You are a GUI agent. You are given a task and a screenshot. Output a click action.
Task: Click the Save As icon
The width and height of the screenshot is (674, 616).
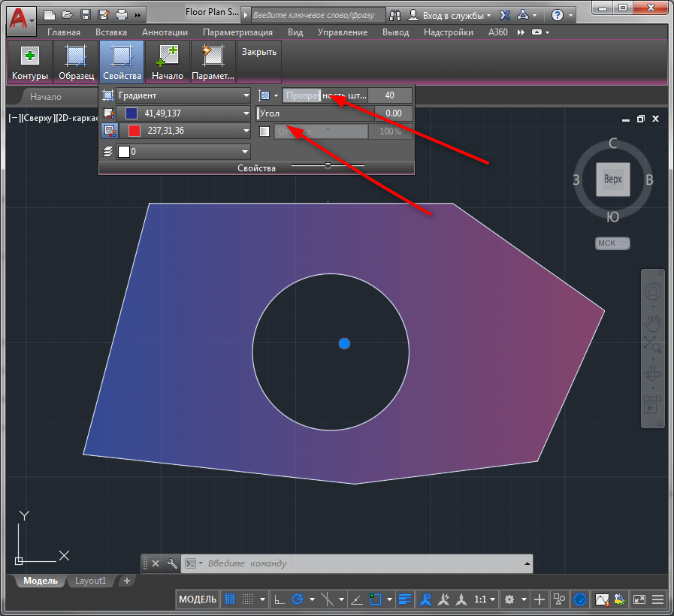click(104, 15)
